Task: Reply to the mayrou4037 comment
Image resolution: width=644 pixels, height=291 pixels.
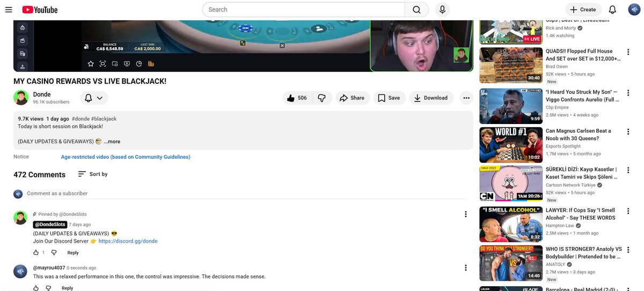Action: [x=67, y=288]
